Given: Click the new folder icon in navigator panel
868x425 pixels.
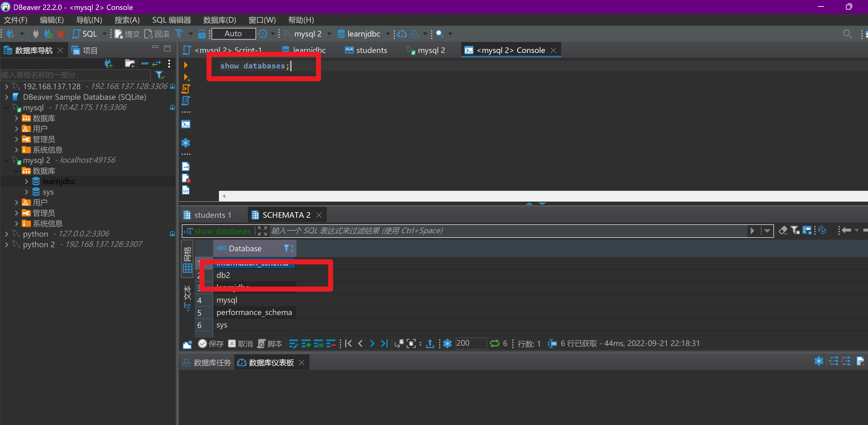Looking at the screenshot, I should coord(130,63).
